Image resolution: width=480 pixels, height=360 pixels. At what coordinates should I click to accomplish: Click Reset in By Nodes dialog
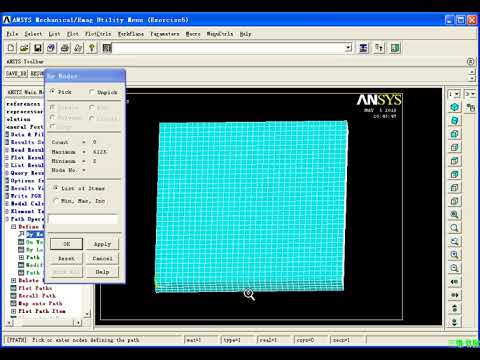66,258
